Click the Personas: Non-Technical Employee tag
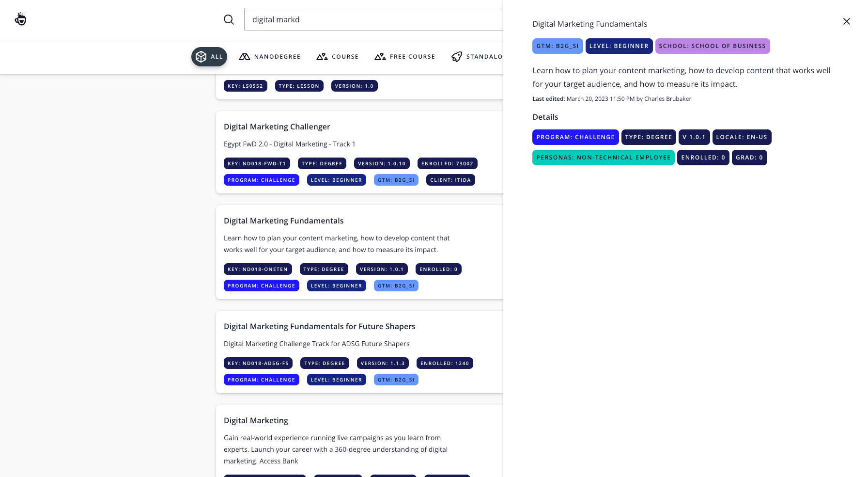This screenshot has width=868, height=477. pyautogui.click(x=603, y=158)
